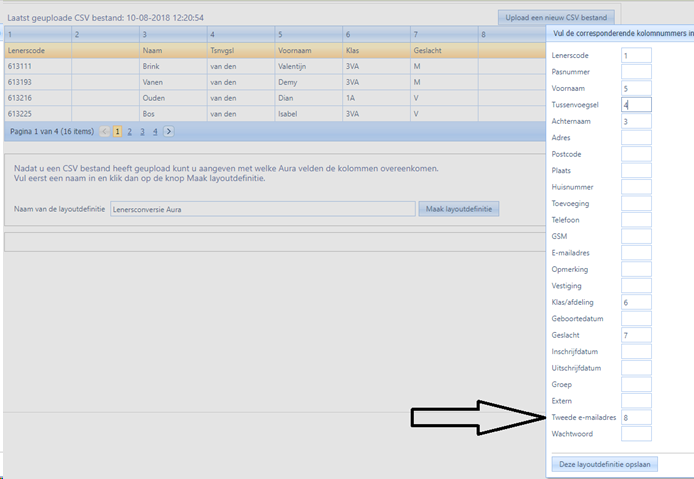Click the Tweede e-mailadres input field
Screen dimensions: 694x479
tap(636, 417)
